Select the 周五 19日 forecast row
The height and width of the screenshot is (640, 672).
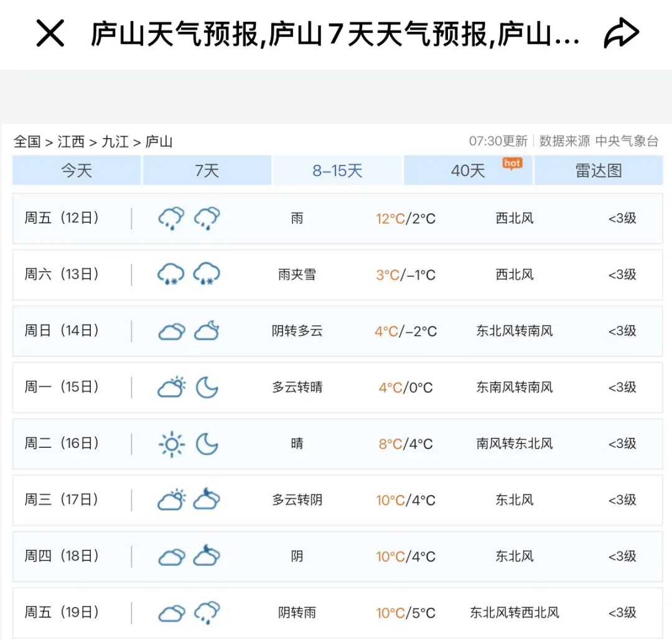(x=337, y=613)
